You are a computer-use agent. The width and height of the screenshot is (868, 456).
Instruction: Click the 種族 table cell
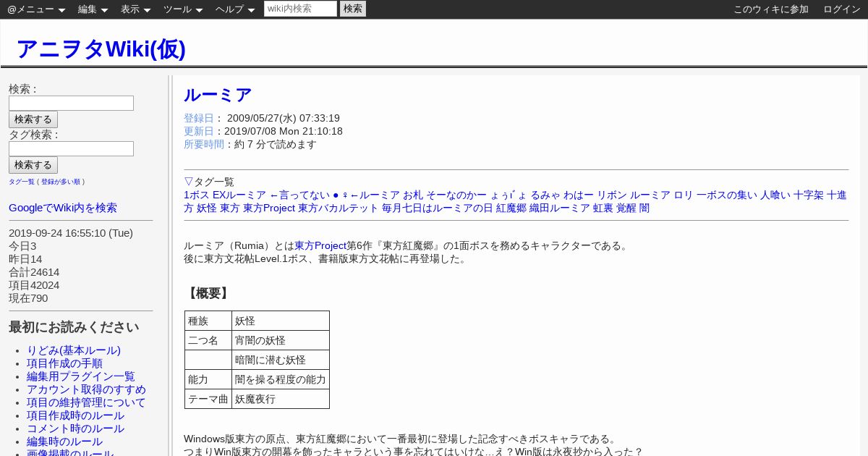click(x=208, y=321)
